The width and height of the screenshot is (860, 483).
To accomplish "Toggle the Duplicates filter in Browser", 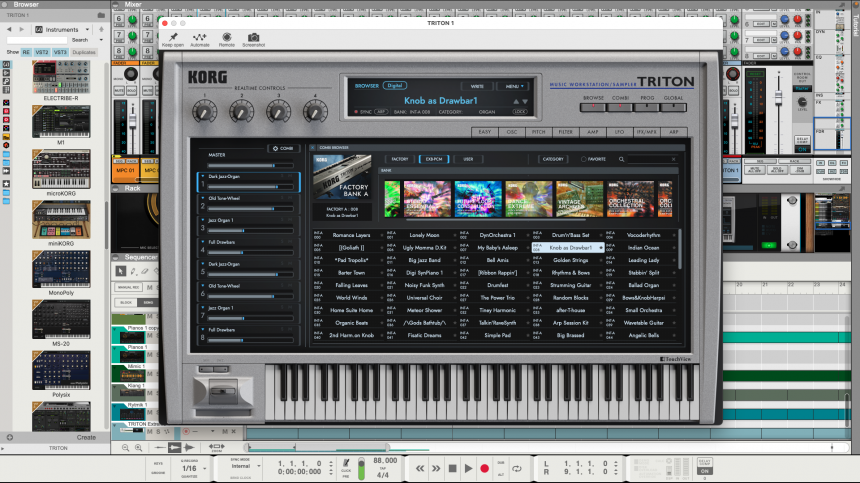I will [x=83, y=52].
